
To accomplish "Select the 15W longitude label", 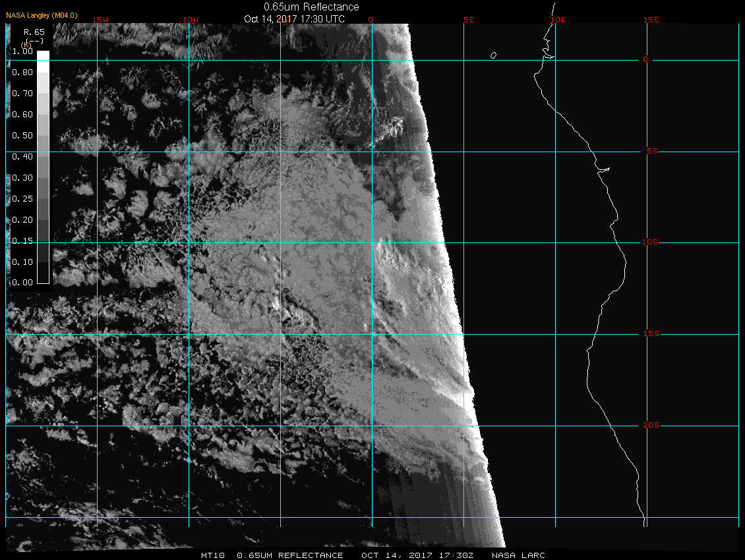I will point(100,20).
